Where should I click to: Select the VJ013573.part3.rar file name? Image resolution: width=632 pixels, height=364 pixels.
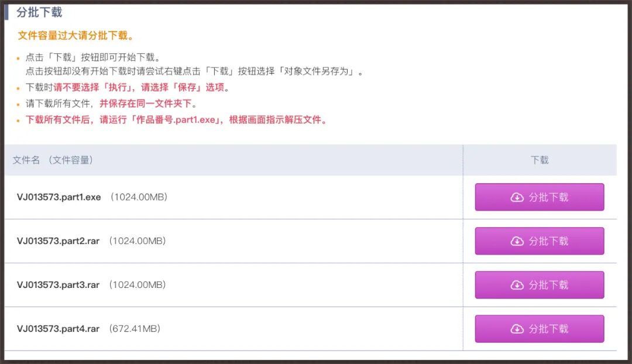[58, 285]
